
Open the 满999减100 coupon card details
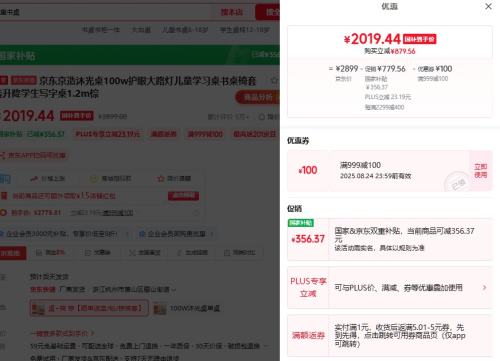click(390, 171)
